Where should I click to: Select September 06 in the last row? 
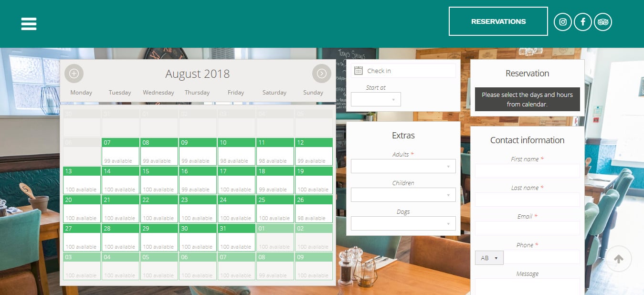198,266
